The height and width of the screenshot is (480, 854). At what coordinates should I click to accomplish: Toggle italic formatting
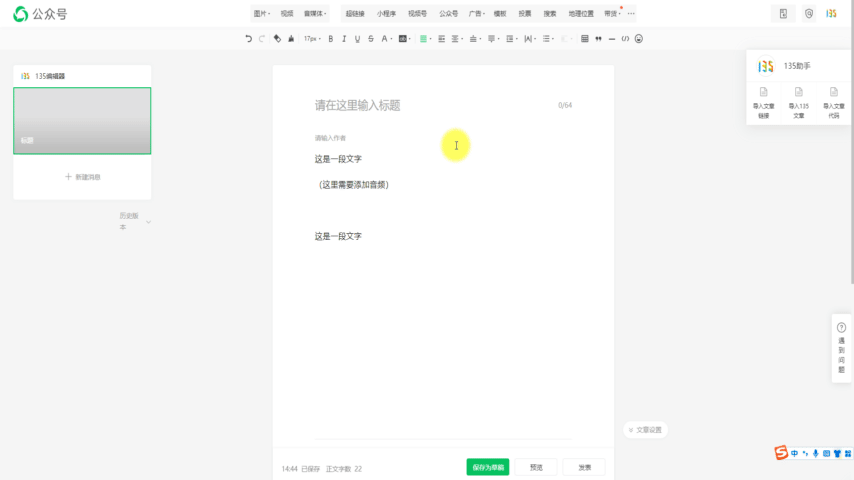point(344,39)
